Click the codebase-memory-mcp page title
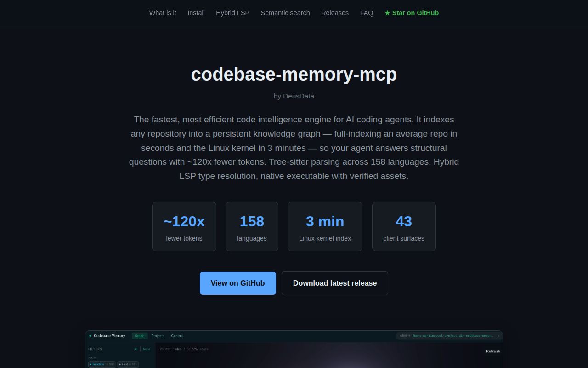This screenshot has height=368, width=588. [x=294, y=74]
